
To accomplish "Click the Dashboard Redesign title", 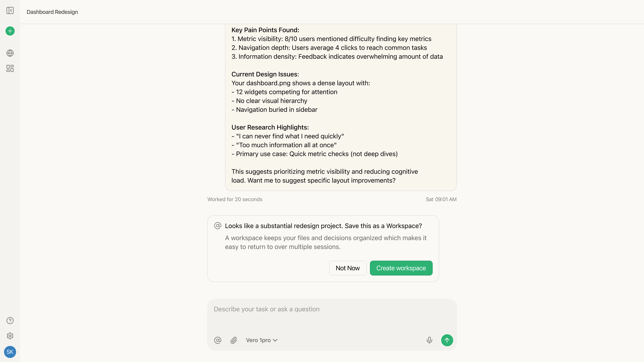I will coord(52,12).
